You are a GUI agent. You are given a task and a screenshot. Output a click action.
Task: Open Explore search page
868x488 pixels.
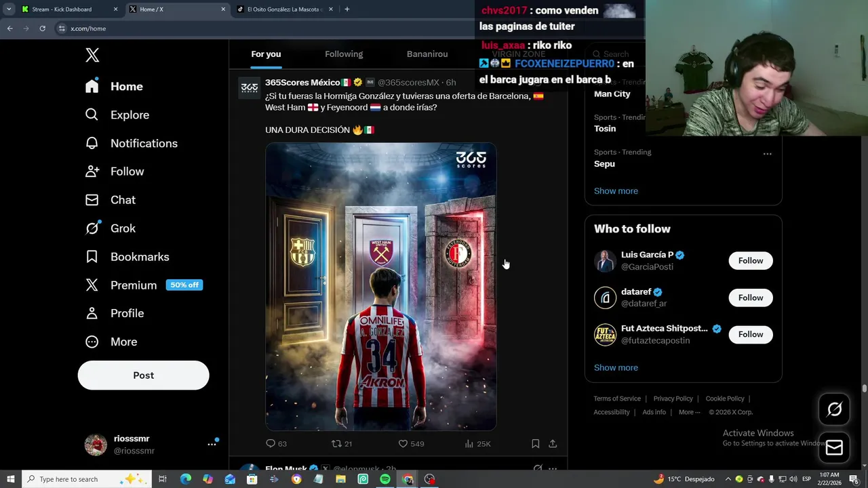[117, 115]
